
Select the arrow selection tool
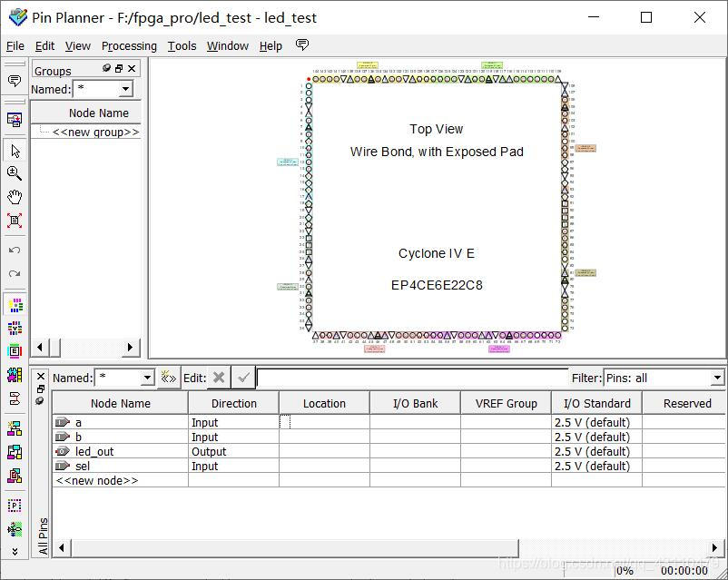[x=15, y=151]
